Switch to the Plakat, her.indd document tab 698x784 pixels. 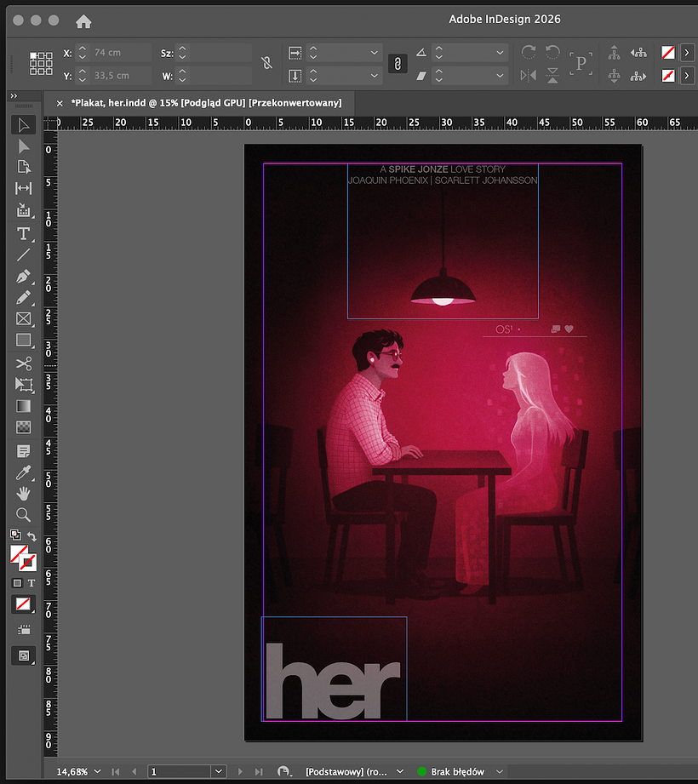click(206, 103)
